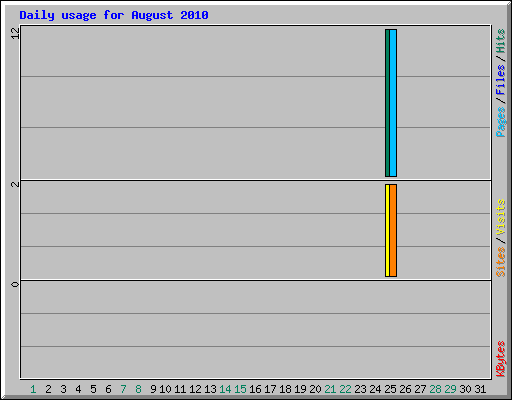Click day 12 on the x-axis

195,389
